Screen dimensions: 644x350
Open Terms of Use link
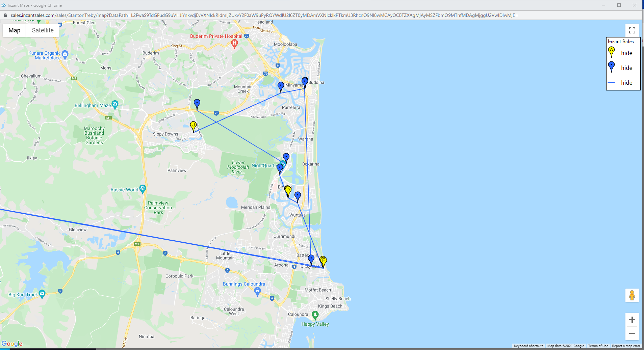click(x=598, y=346)
